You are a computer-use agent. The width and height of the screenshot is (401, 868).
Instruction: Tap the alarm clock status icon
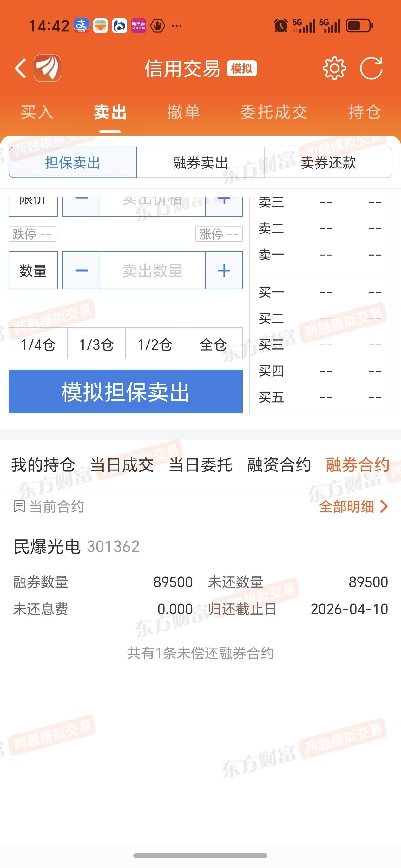point(281,26)
